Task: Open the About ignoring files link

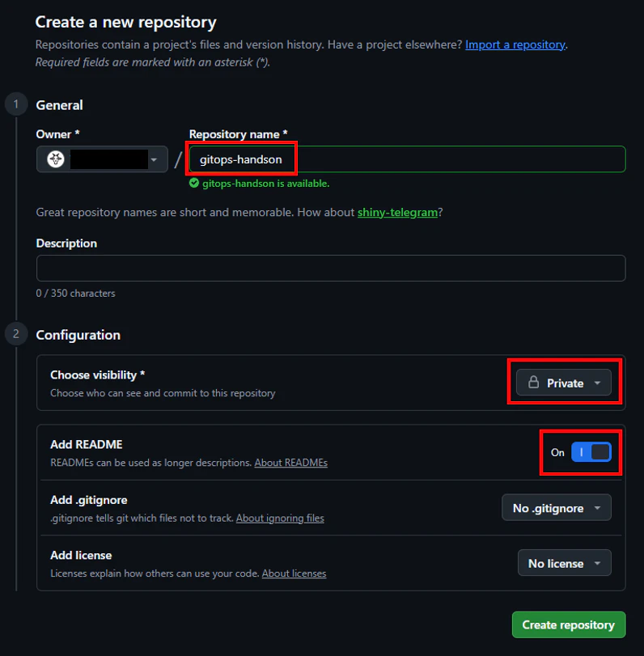Action: pyautogui.click(x=280, y=518)
